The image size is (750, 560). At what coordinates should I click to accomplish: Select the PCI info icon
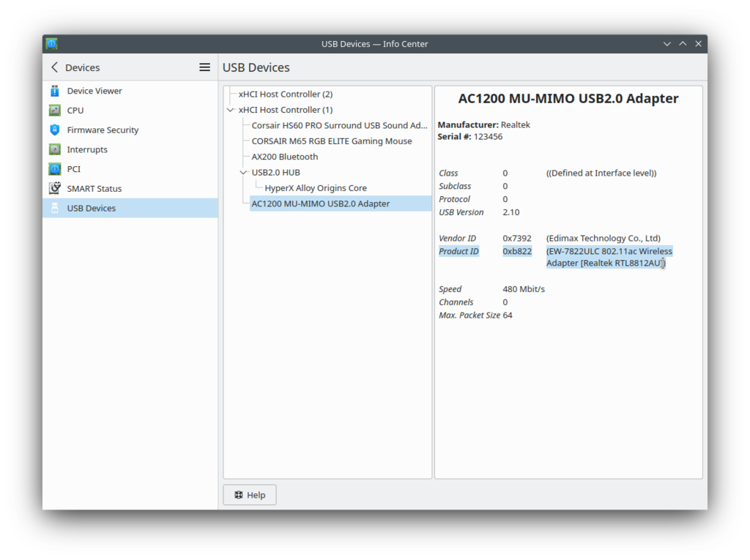coord(55,169)
